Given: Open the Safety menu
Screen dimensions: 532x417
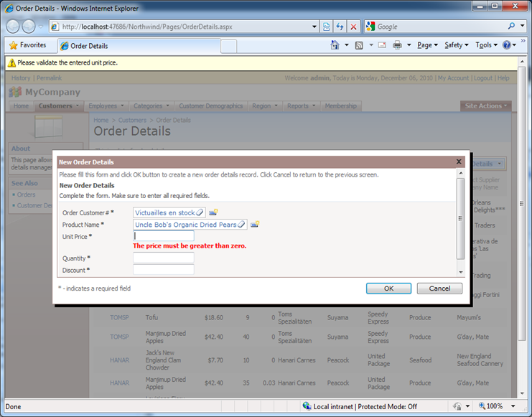Looking at the screenshot, I should pos(457,45).
